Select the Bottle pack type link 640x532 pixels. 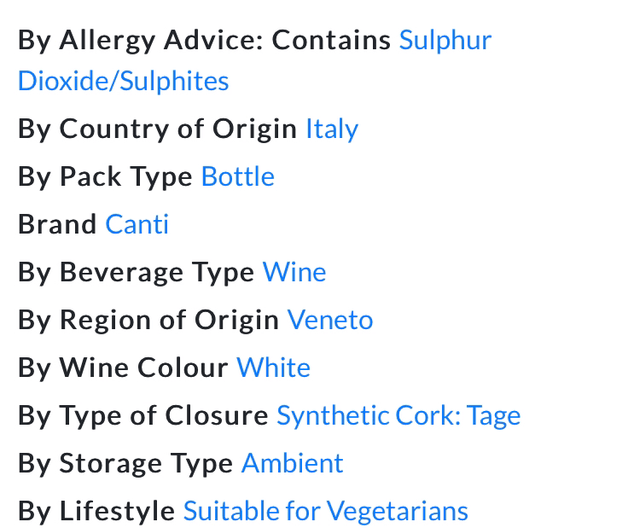237,177
